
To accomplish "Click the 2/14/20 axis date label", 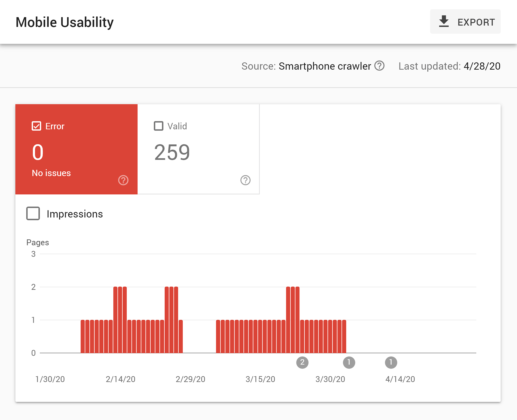I will 120,379.
